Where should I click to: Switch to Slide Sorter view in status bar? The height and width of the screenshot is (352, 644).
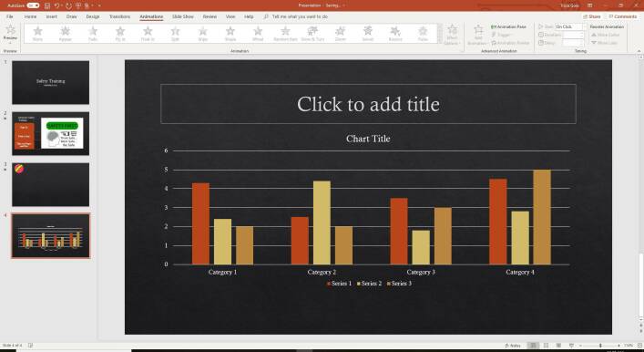coord(546,346)
